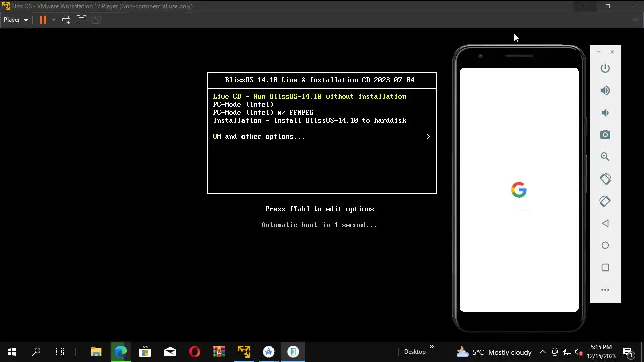644x362 pixels.
Task: Expand the Desktop toolbar chevron on taskbar
Action: coord(431,347)
